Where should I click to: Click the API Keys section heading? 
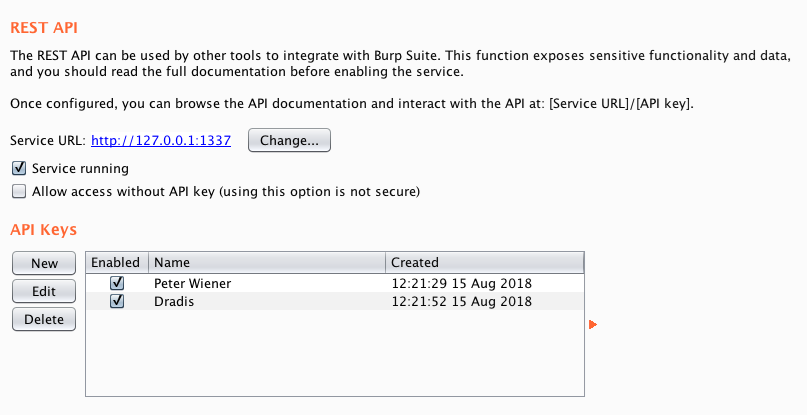point(43,230)
